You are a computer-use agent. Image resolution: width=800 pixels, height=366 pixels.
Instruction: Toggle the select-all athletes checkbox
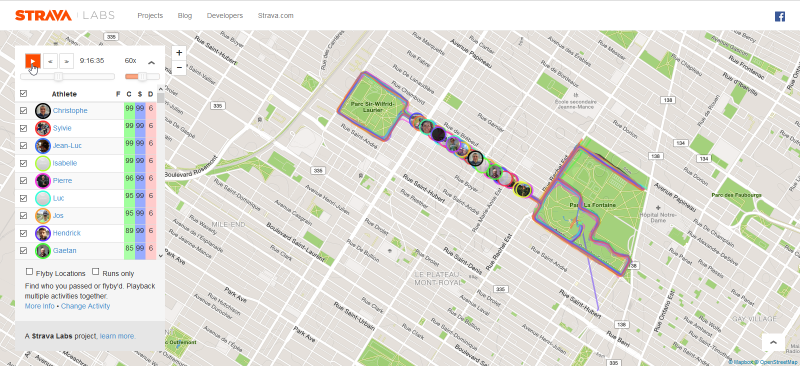pos(23,93)
